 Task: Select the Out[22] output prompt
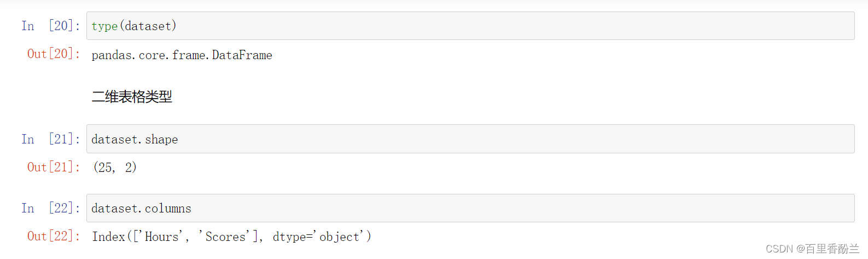click(x=54, y=236)
